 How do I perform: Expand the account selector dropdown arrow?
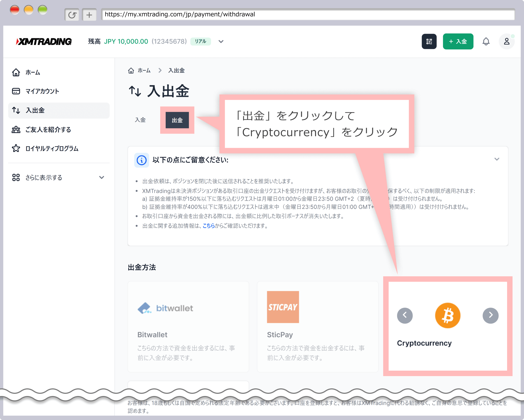click(x=221, y=41)
